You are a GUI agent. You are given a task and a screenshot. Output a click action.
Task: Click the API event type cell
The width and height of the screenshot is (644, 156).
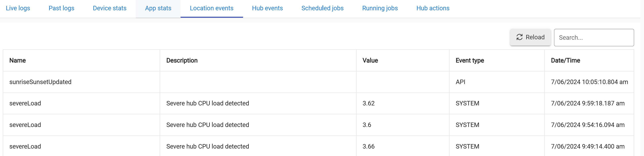pos(460,82)
